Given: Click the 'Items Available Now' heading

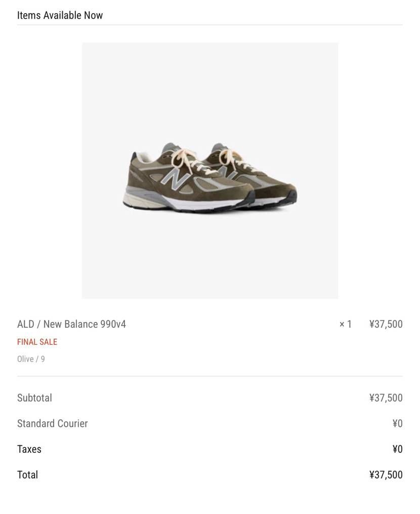Looking at the screenshot, I should click(x=60, y=15).
